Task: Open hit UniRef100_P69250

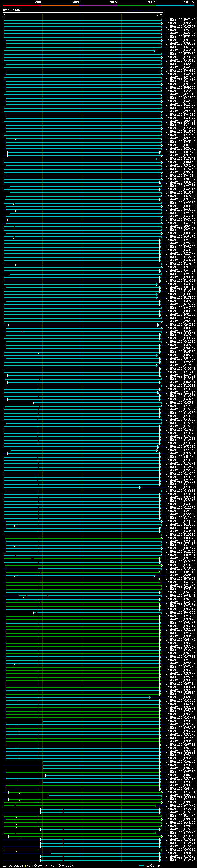Action: (x=180, y=88)
